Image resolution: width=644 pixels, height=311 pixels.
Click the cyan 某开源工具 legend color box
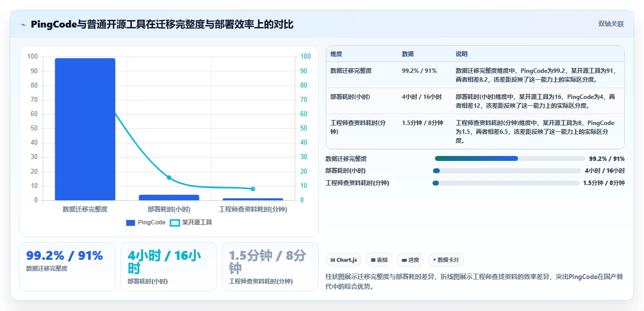pos(175,222)
